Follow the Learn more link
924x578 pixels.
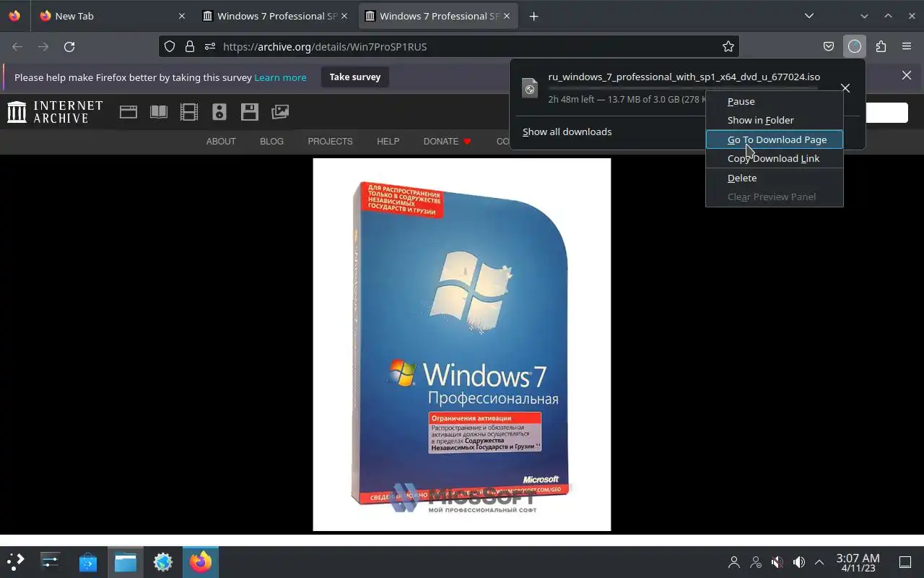280,77
